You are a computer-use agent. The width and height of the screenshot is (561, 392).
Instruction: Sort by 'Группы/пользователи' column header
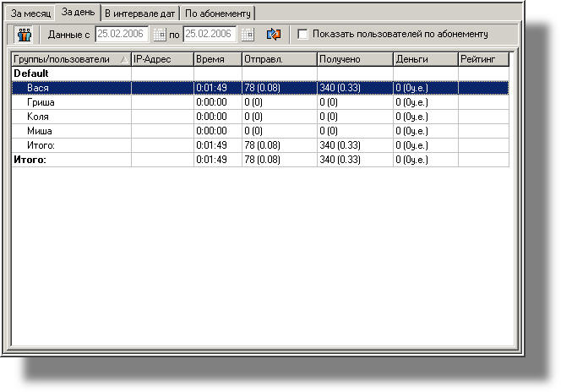[x=68, y=60]
